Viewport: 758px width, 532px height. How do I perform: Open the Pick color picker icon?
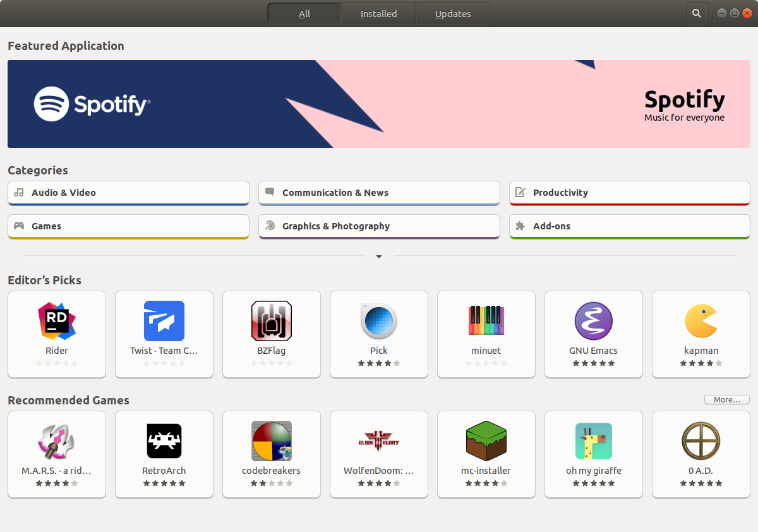tap(379, 321)
